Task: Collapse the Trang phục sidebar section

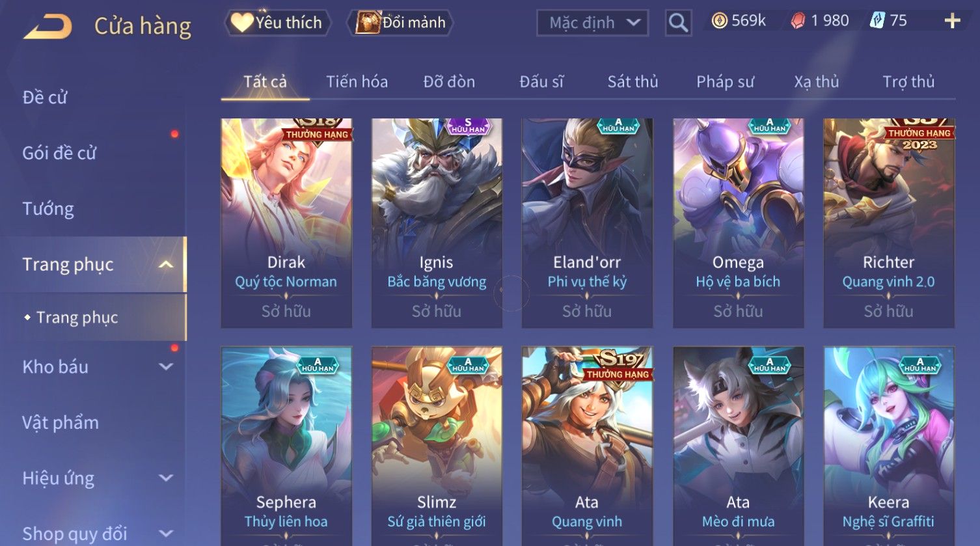Action: click(x=166, y=264)
